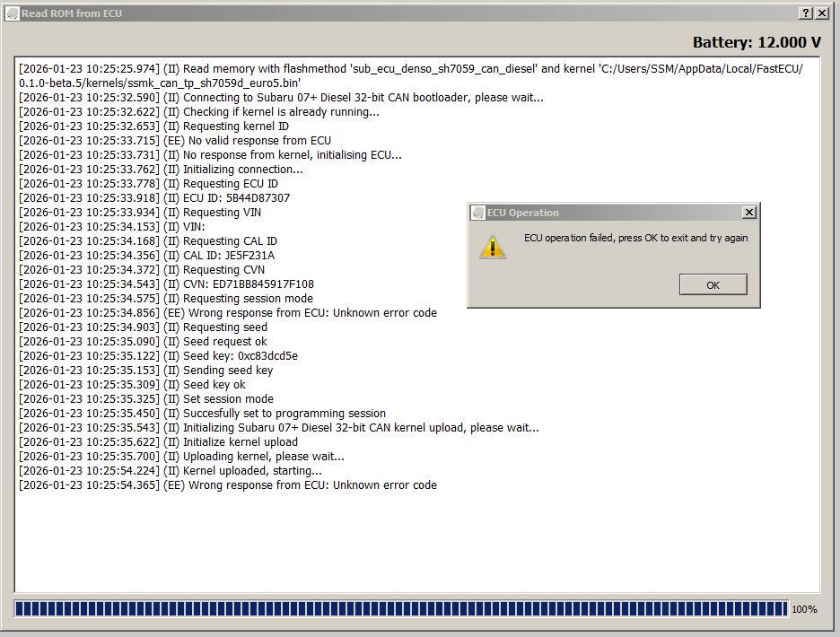The width and height of the screenshot is (840, 637).
Task: Open the help question mark button
Action: coord(805,13)
